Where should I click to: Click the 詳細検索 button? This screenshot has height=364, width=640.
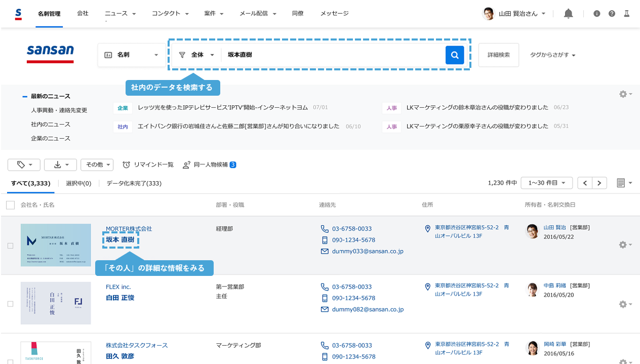(498, 55)
